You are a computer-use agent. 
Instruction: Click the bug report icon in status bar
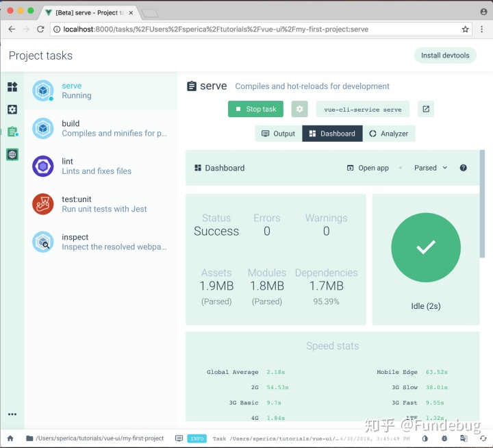[444, 438]
